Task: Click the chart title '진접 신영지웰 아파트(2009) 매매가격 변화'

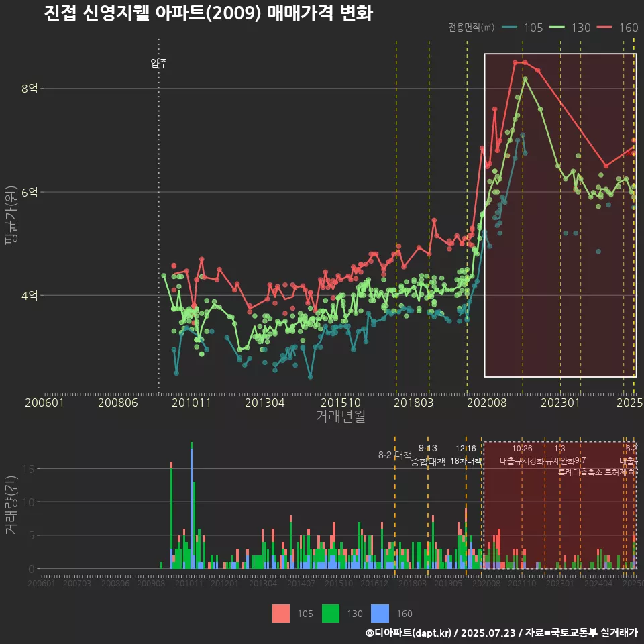Action: point(208,13)
